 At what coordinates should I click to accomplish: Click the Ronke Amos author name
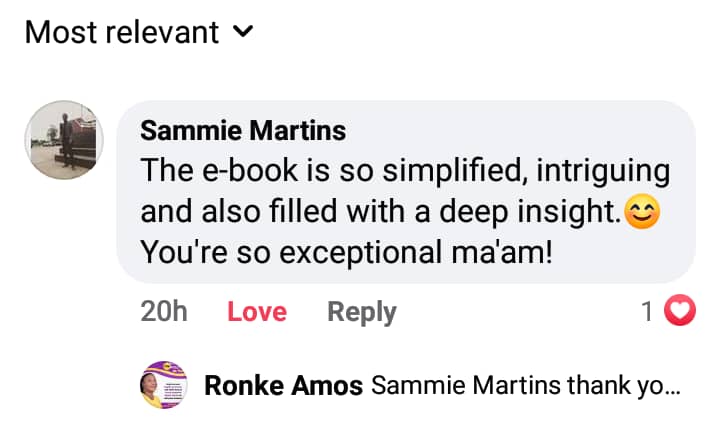coord(283,385)
